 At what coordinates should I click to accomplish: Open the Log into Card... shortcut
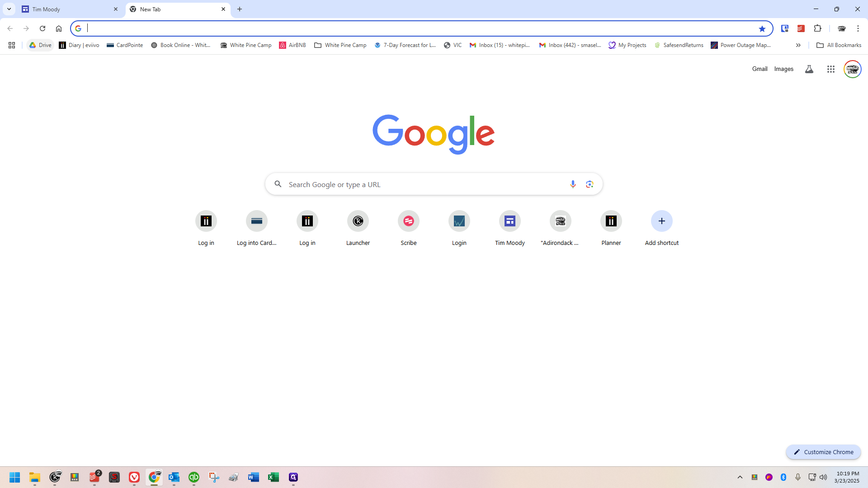(257, 229)
